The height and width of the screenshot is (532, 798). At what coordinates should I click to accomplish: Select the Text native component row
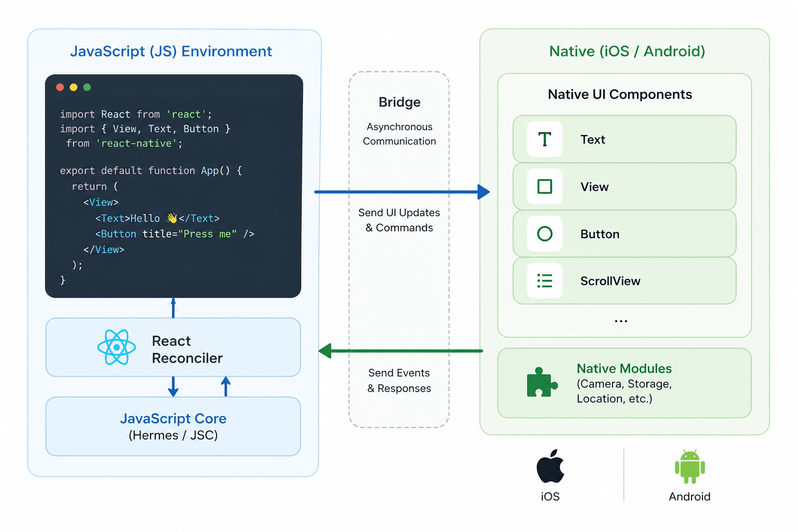624,139
